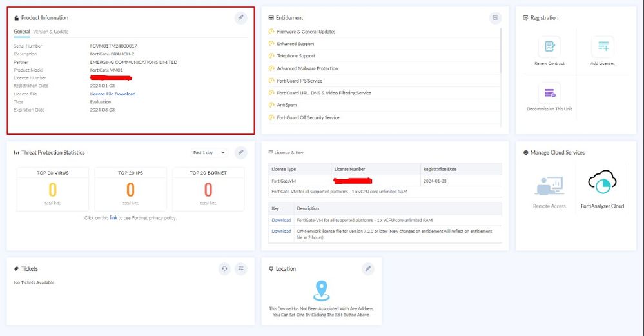Click the Telephone Support entitlement text
Image resolution: width=644 pixels, height=336 pixels.
296,56
